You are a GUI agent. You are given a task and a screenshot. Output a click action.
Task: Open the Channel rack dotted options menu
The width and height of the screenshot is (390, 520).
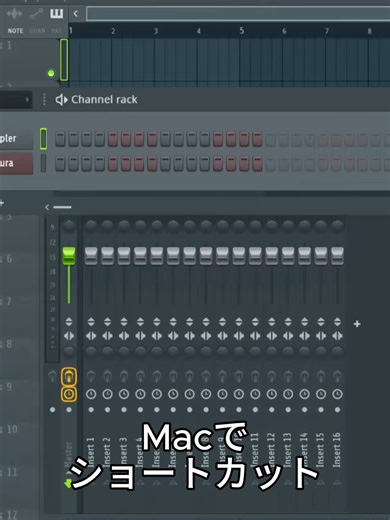click(44, 99)
